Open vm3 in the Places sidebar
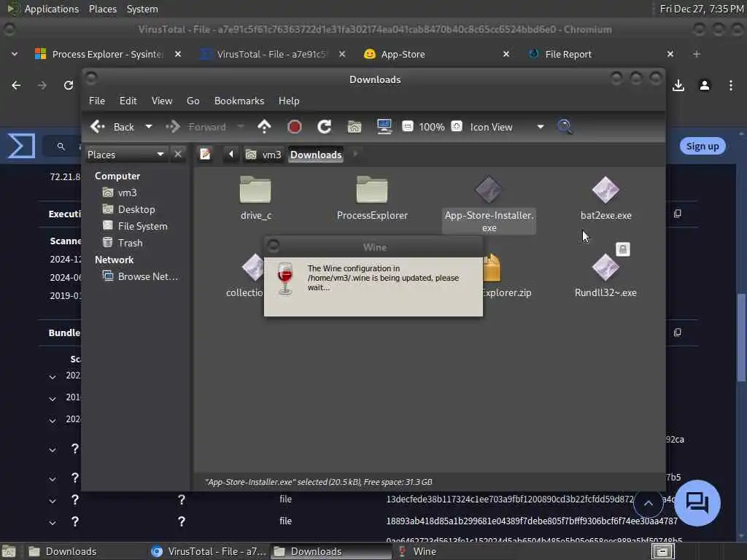747x560 pixels. (x=127, y=192)
